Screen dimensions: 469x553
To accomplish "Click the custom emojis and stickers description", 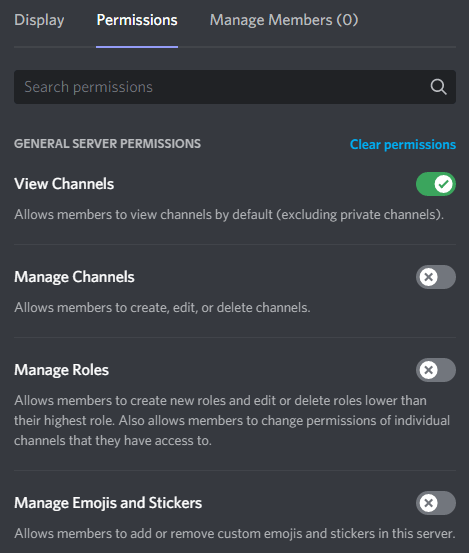I will pyautogui.click(x=235, y=534).
